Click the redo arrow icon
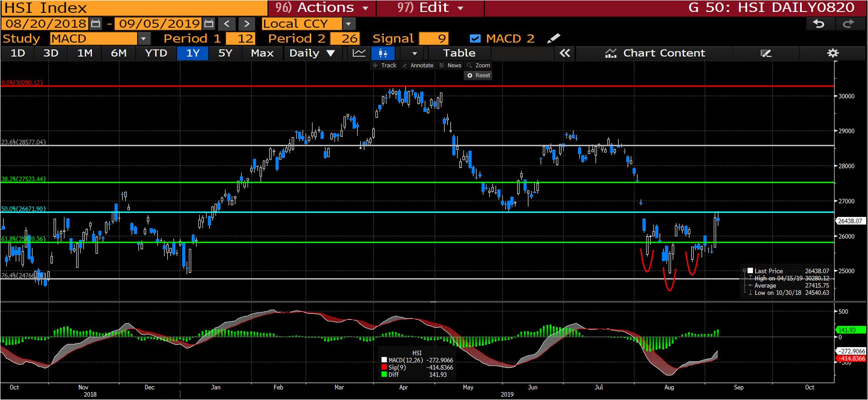This screenshot has height=400, width=868. pyautogui.click(x=848, y=24)
